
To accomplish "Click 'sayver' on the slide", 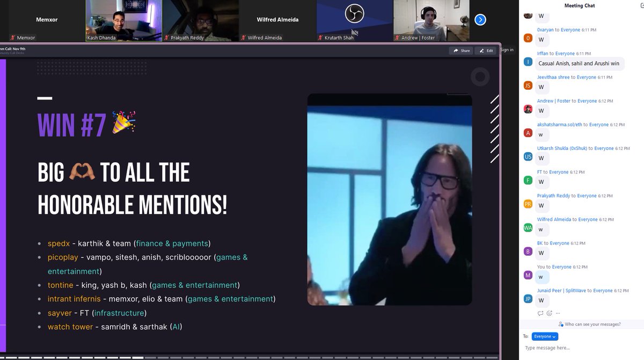I will (x=60, y=313).
